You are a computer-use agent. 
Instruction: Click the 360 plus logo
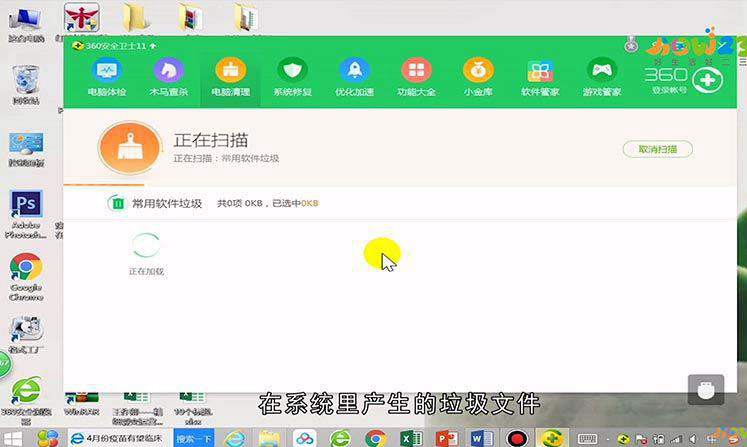pyautogui.click(x=707, y=80)
